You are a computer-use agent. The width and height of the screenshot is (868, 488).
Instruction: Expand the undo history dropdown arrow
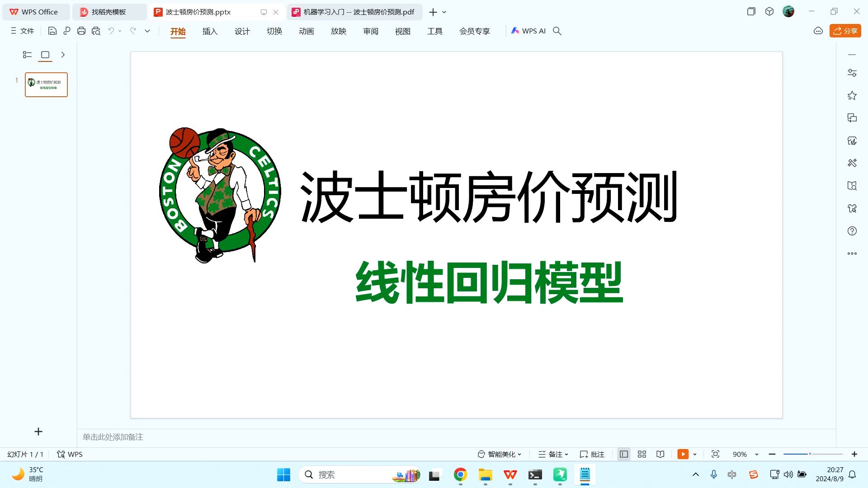pos(120,31)
